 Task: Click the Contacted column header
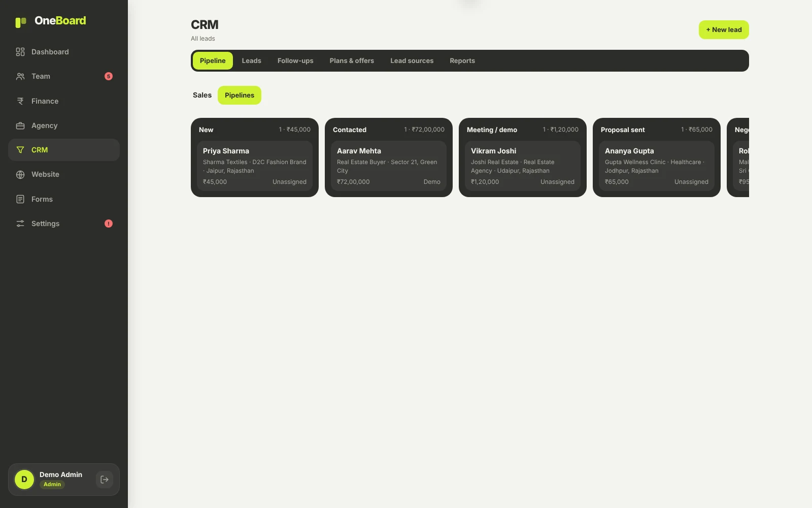pyautogui.click(x=350, y=130)
